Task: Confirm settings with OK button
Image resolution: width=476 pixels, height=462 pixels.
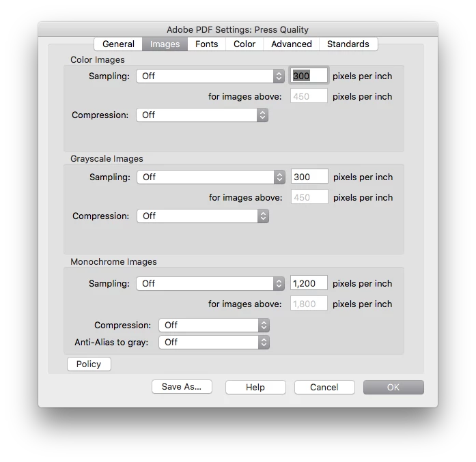Action: point(393,388)
